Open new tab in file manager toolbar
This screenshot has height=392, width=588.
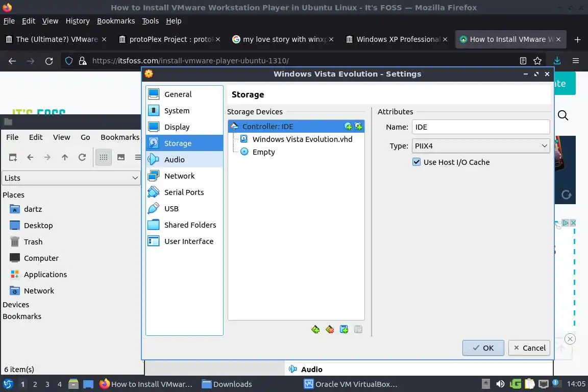coord(13,157)
